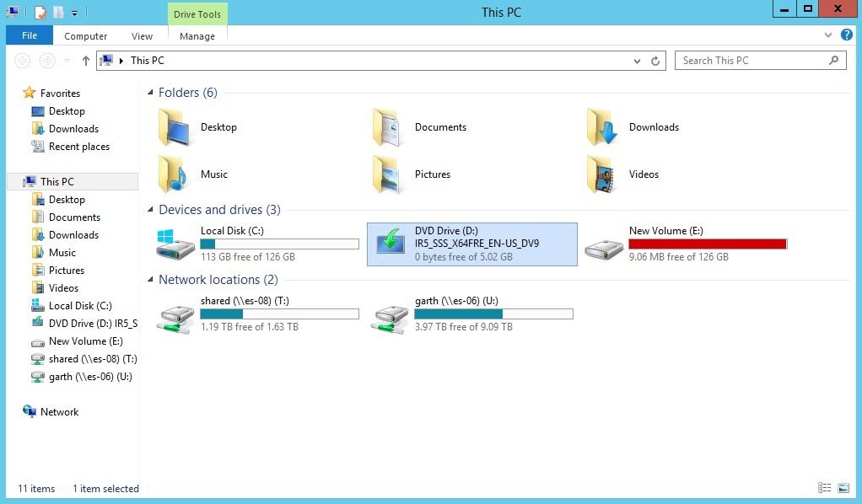The width and height of the screenshot is (862, 504).
Task: Click breadcrumb arrow before This PC
Action: [121, 61]
